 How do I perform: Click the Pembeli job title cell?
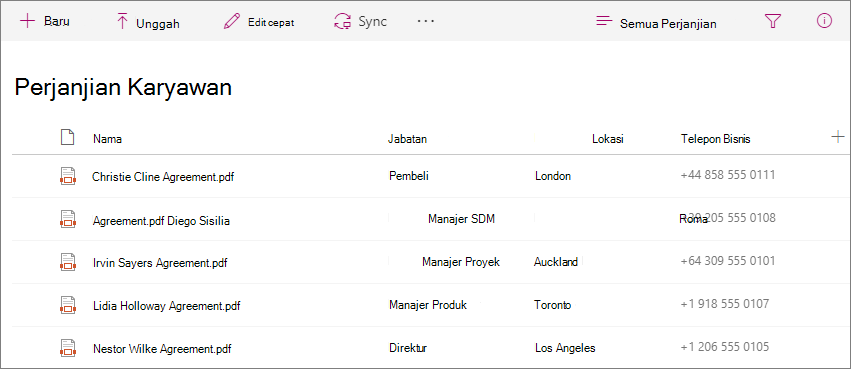click(409, 175)
